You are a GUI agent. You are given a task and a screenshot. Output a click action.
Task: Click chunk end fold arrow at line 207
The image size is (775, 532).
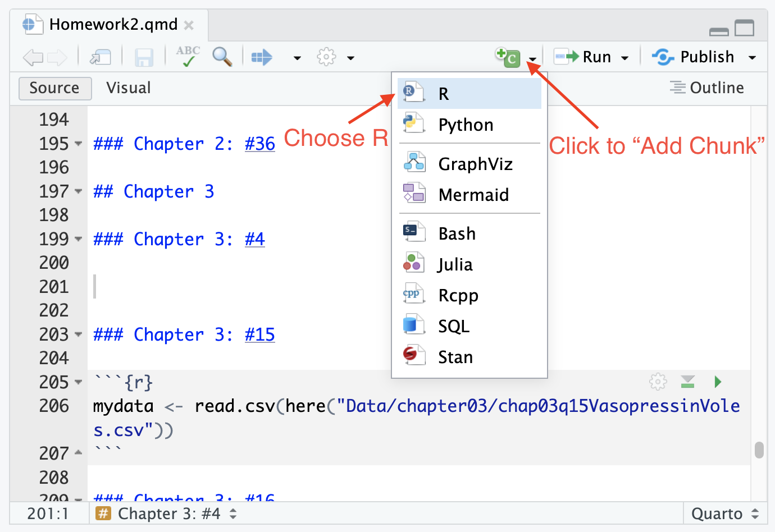79,452
